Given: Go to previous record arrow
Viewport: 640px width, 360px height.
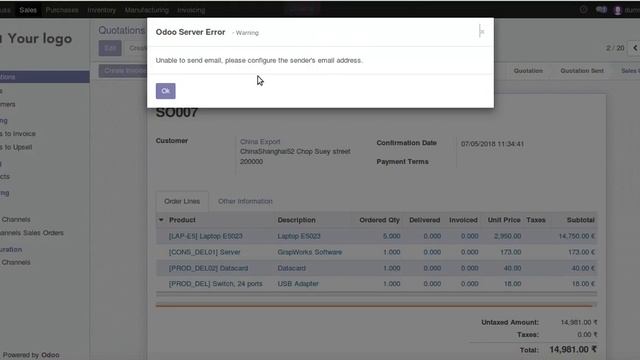Looking at the screenshot, I should [x=635, y=48].
